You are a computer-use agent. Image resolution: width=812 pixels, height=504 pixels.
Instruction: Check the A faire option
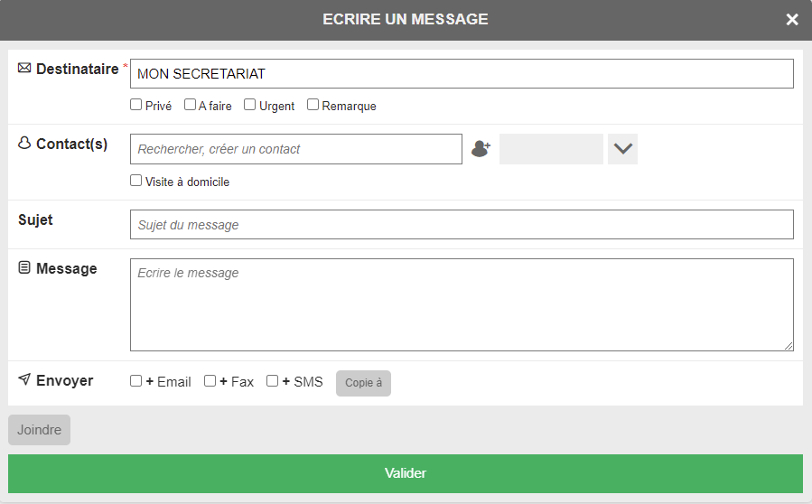coord(191,105)
